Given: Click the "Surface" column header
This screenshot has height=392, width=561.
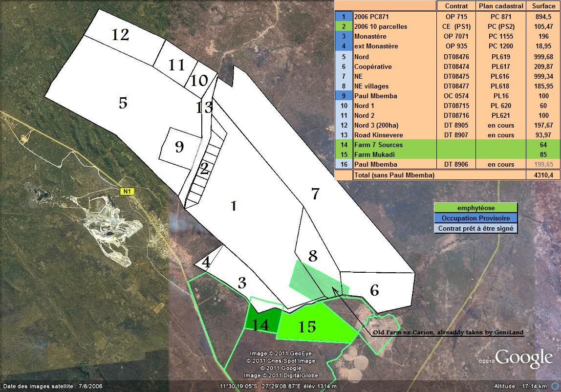Looking at the screenshot, I should point(542,6).
